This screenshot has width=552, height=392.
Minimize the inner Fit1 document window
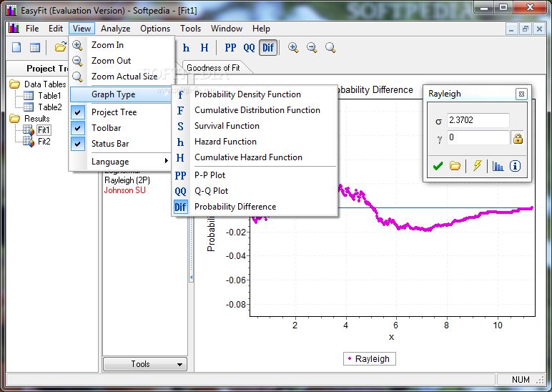pyautogui.click(x=511, y=29)
